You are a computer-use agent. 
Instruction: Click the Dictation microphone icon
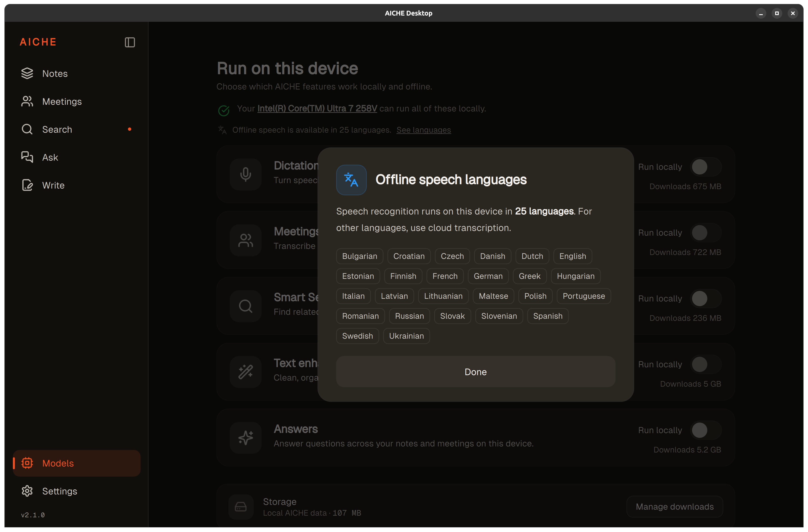[245, 174]
